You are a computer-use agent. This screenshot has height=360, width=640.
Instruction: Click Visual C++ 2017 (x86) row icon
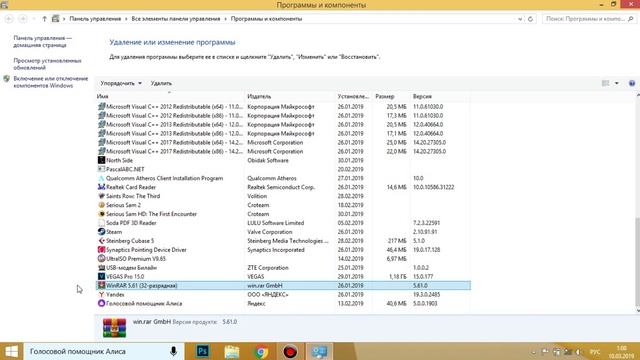tap(102, 151)
